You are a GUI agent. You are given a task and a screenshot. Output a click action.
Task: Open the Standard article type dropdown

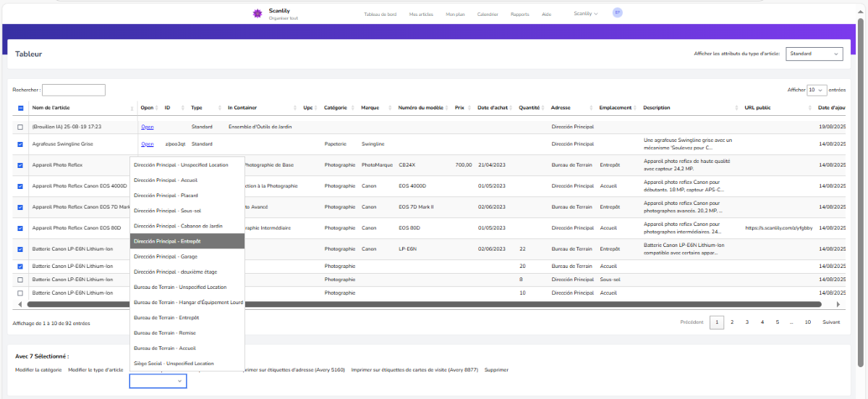click(x=814, y=54)
